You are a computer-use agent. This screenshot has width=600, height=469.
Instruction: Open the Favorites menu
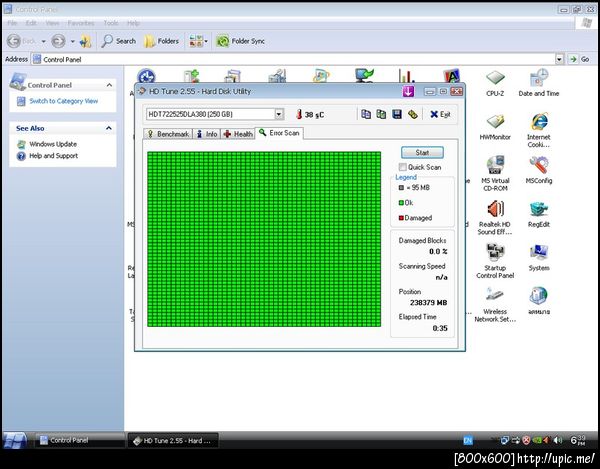pos(81,23)
